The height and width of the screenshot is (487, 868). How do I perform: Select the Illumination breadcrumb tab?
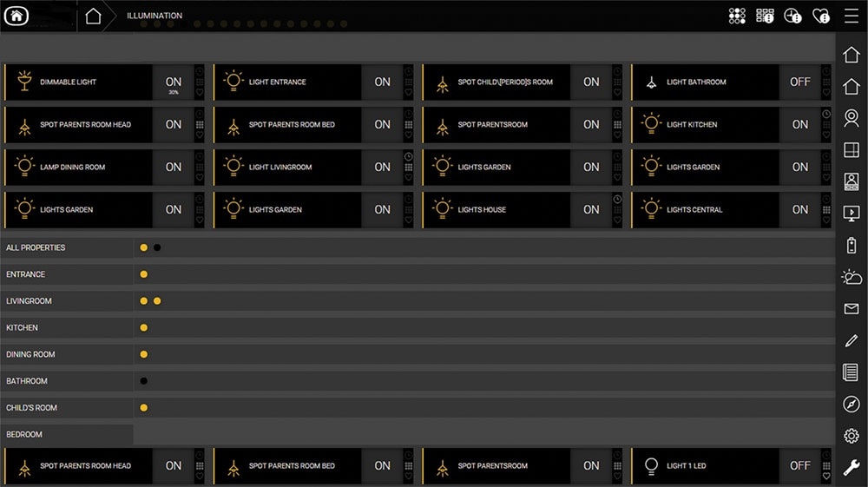pyautogui.click(x=155, y=16)
